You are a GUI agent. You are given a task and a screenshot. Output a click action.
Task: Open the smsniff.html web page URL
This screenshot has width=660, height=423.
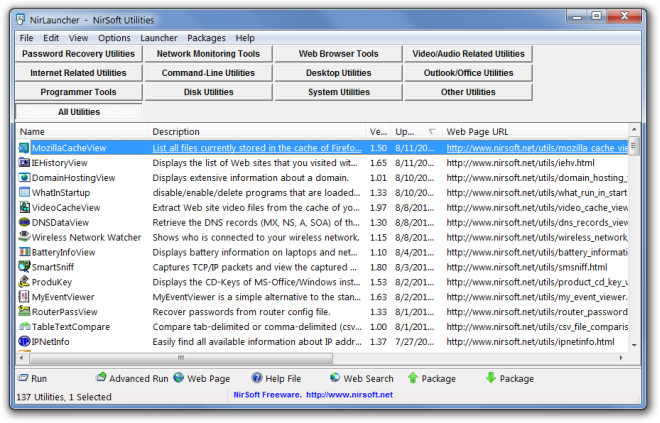pos(527,267)
